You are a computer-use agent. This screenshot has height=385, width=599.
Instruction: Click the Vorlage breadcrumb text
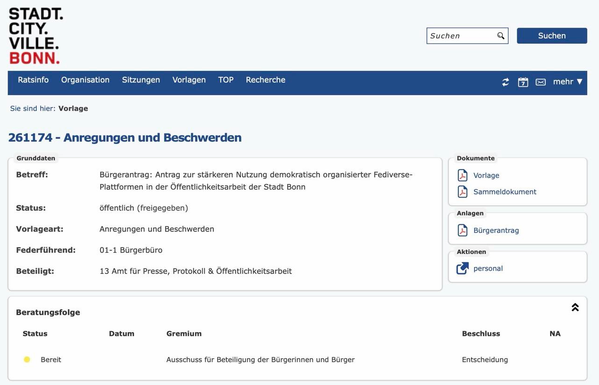coord(73,108)
